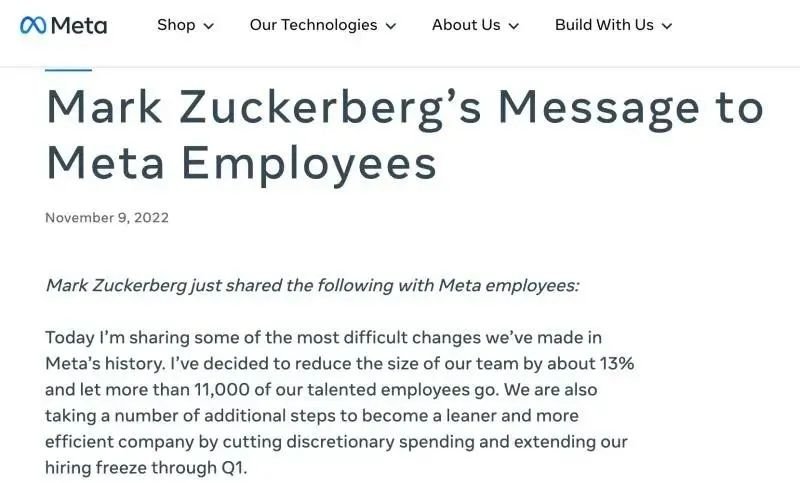The width and height of the screenshot is (800, 483).
Task: Expand the Build With Us chevron
Action: (667, 26)
